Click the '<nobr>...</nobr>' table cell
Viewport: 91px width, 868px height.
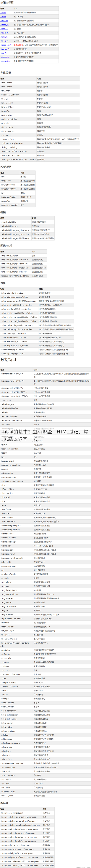pos(10,197)
